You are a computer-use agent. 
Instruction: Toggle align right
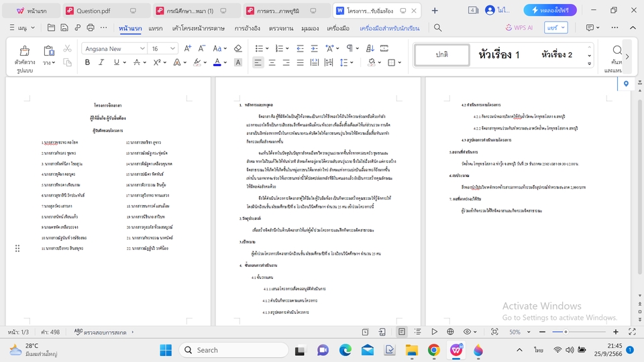coord(286,62)
